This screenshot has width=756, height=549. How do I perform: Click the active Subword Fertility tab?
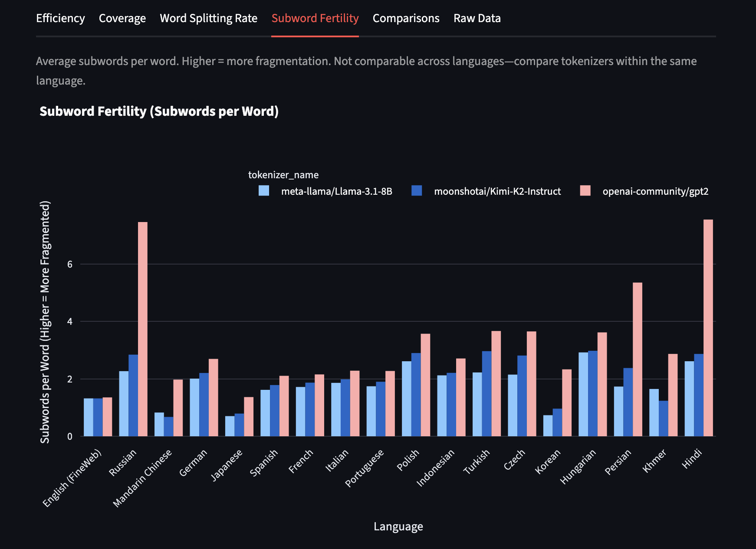coord(315,18)
